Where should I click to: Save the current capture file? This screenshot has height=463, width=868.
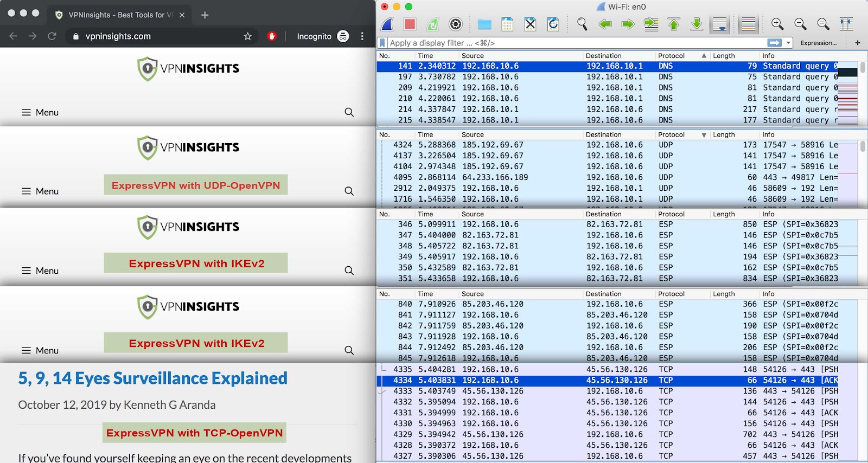tap(507, 24)
